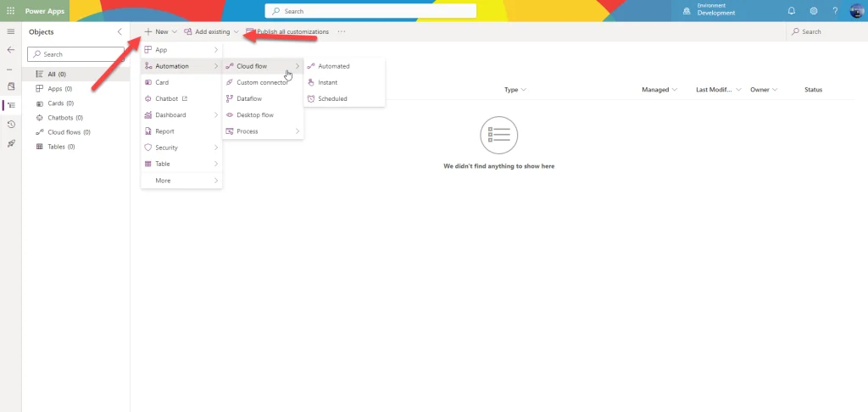Create an Instant cloud flow
868x412 pixels.
(344, 82)
